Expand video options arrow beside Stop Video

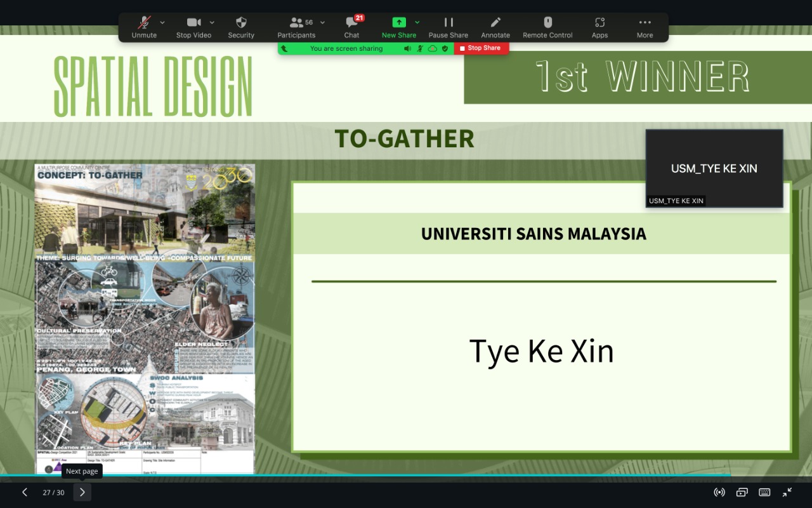click(x=212, y=22)
